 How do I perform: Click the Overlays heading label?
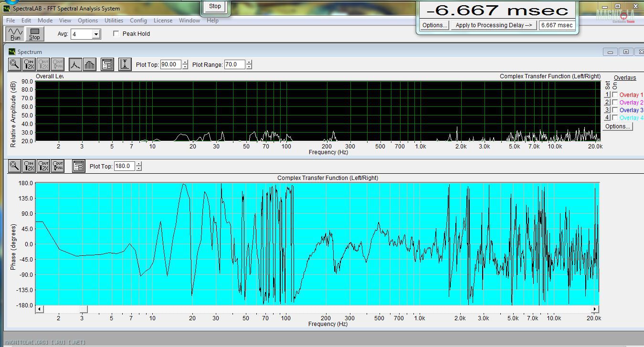point(625,78)
